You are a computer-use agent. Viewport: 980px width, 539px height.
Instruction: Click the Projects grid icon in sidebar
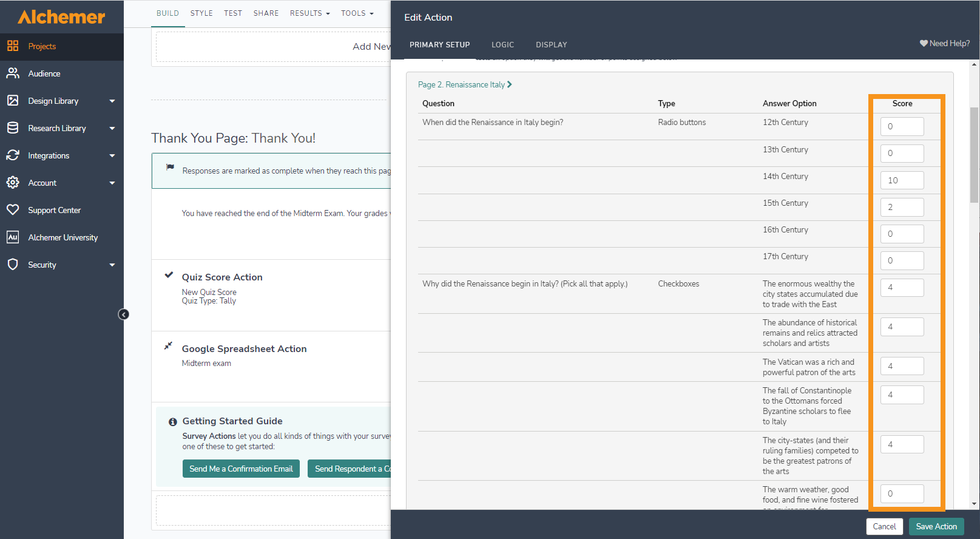click(x=13, y=46)
